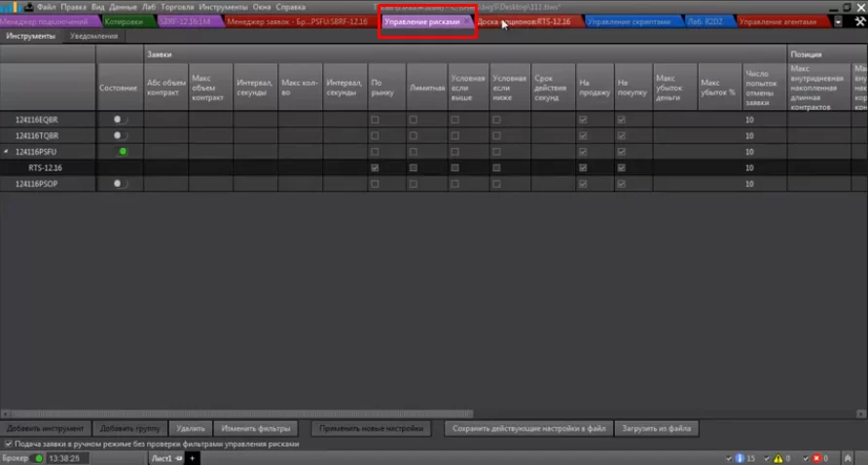Click the Добавить инструмент button

click(x=47, y=428)
